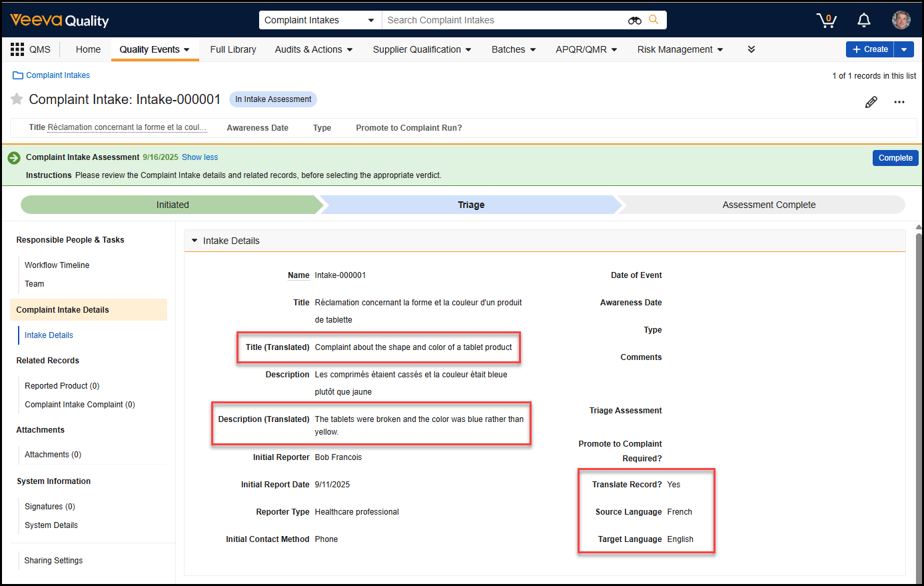Show more tabs with the double chevron
The width and height of the screenshot is (924, 586).
(751, 49)
